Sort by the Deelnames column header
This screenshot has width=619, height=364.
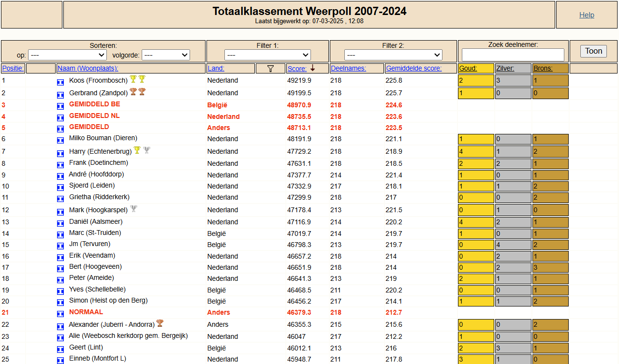348,69
